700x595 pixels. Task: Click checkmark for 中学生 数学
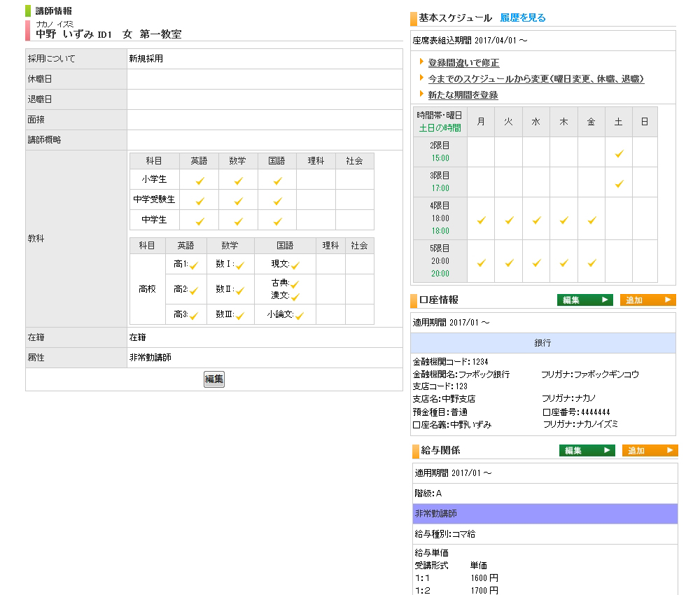(x=239, y=221)
